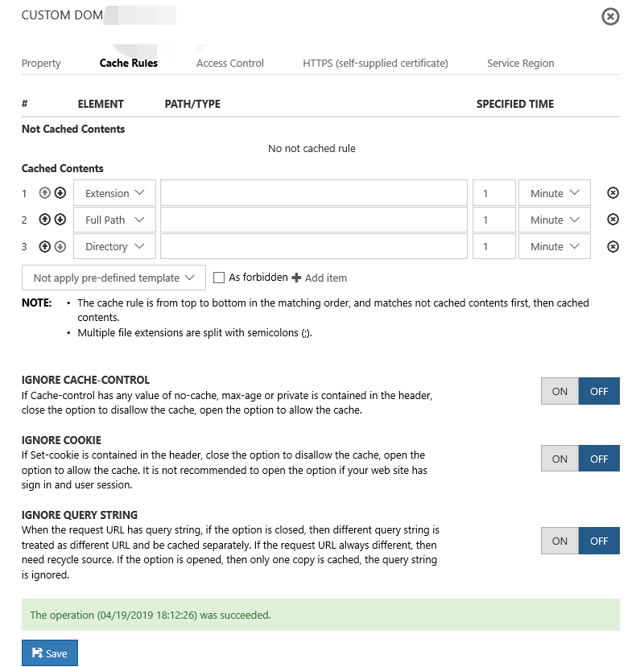Close the Custom Domain dialog
The image size is (644, 667).
point(611,16)
